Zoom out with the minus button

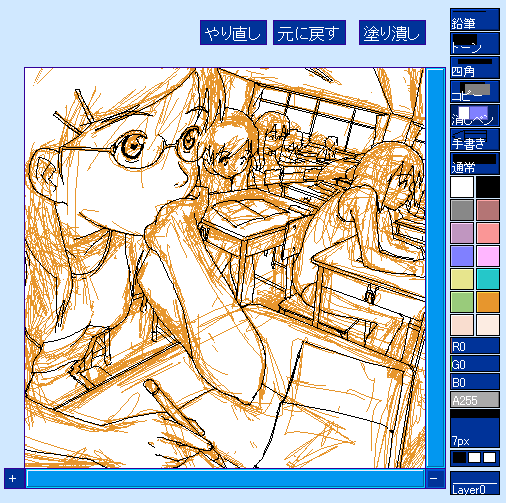433,479
